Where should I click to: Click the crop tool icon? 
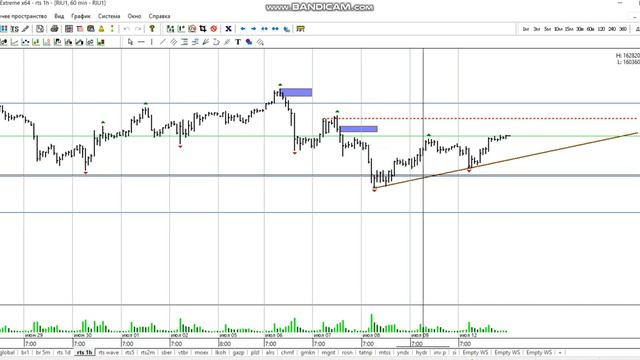(203, 29)
